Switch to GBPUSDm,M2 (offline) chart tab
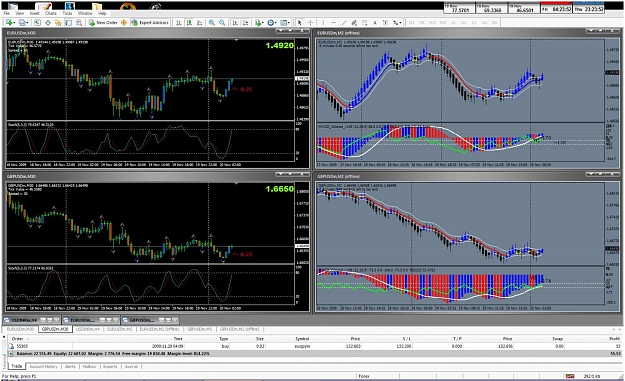Screen dimensions: 625x381 point(240,329)
